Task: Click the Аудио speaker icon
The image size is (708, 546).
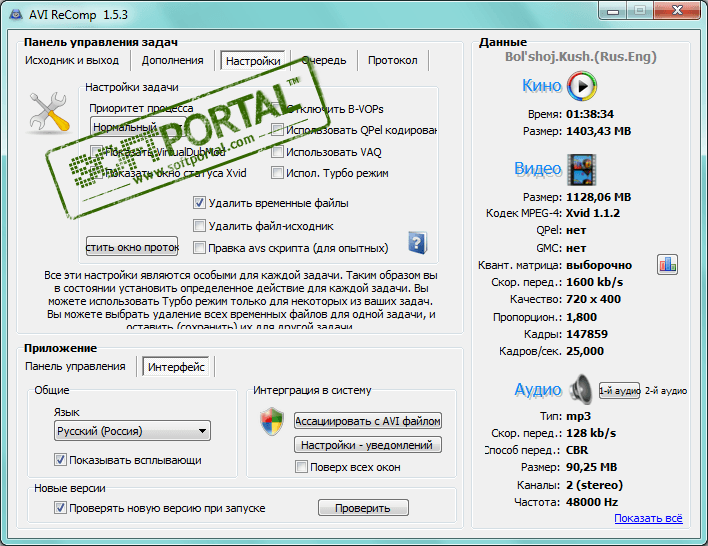Action: click(x=580, y=389)
